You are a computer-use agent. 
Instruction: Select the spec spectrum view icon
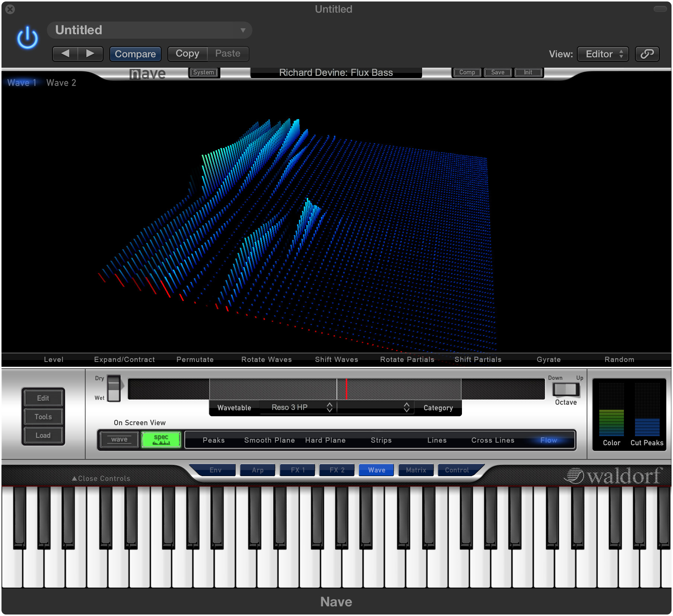pos(161,440)
